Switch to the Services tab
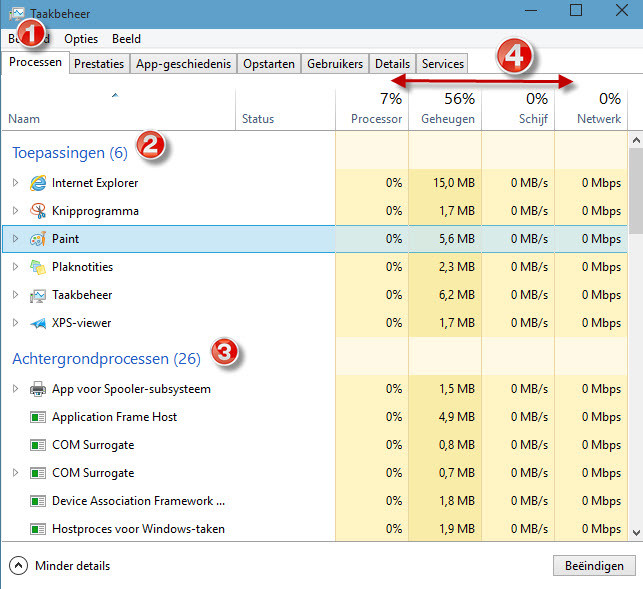This screenshot has width=643, height=589. (x=442, y=64)
